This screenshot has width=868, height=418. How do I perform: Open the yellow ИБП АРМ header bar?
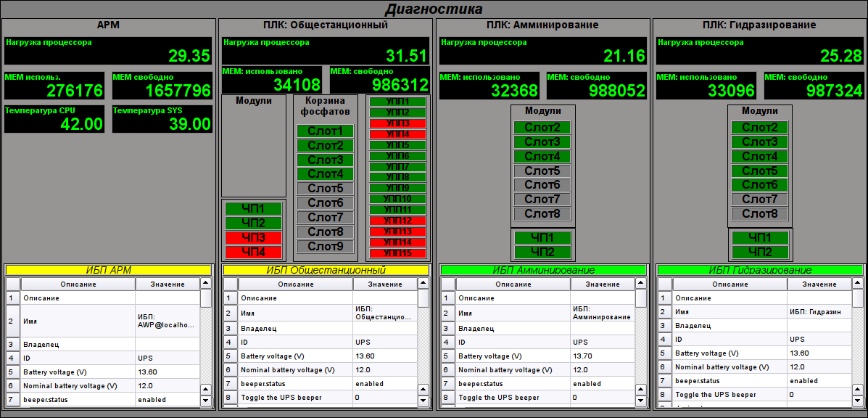(x=109, y=270)
